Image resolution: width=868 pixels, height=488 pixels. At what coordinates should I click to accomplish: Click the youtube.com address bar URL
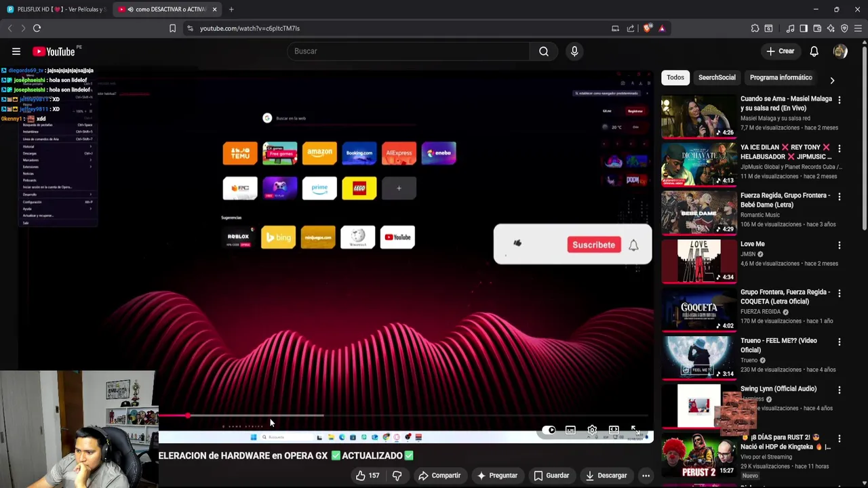point(250,28)
